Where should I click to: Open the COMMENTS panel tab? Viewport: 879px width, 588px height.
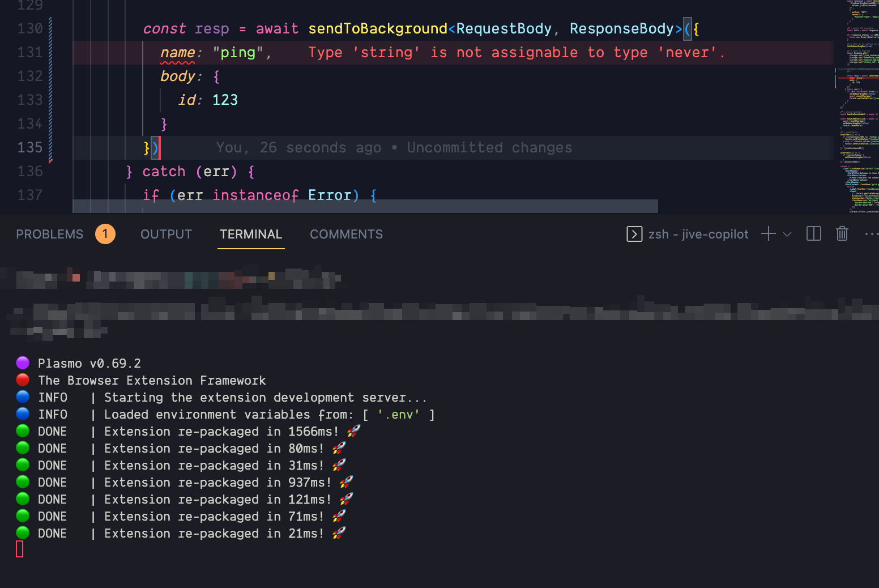[x=346, y=234]
